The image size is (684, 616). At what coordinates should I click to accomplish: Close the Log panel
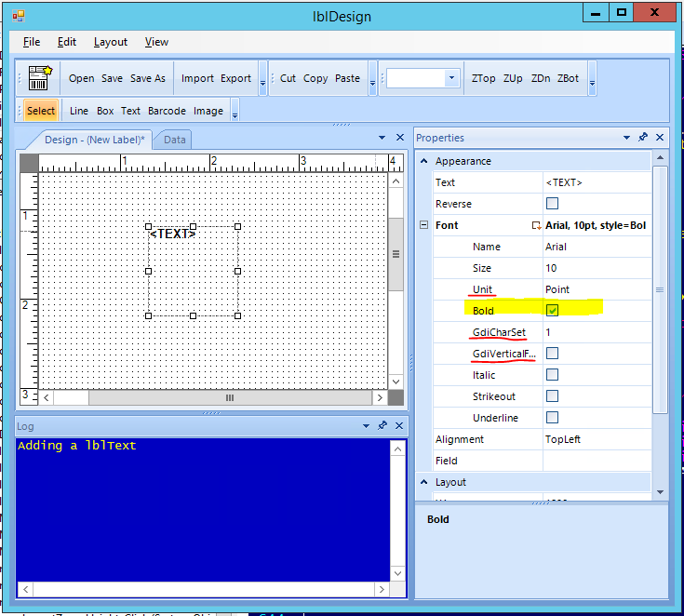coord(398,426)
